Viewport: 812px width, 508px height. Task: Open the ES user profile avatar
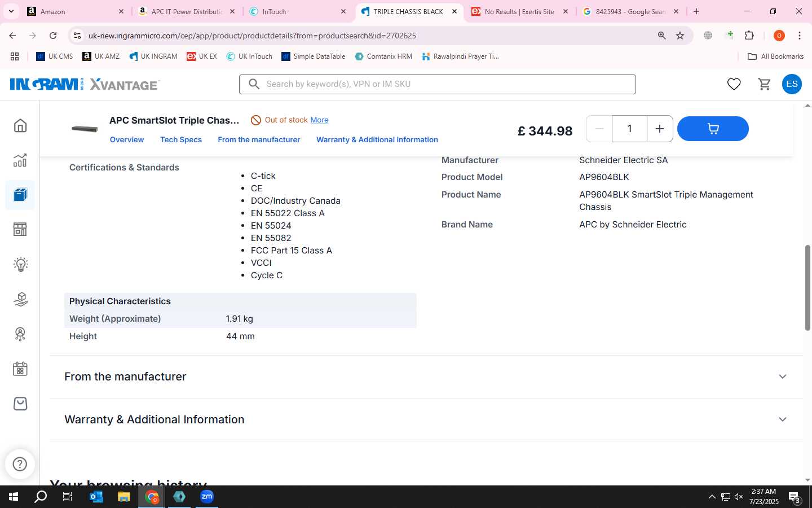(792, 84)
